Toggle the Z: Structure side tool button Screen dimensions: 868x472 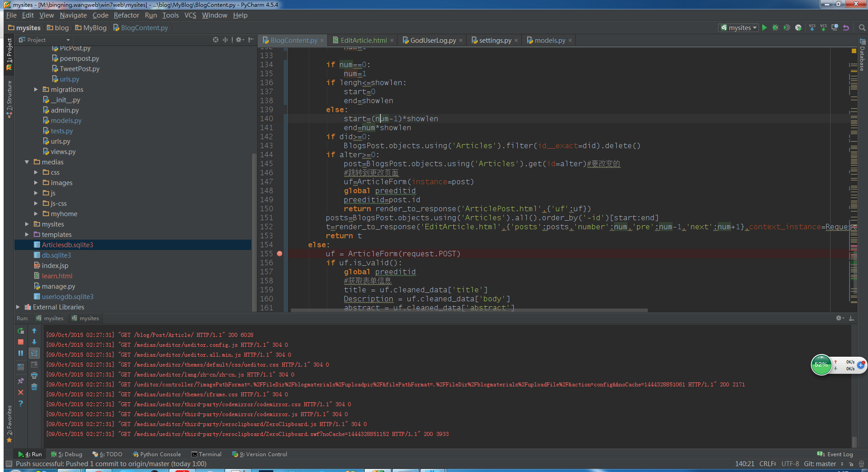coord(9,99)
